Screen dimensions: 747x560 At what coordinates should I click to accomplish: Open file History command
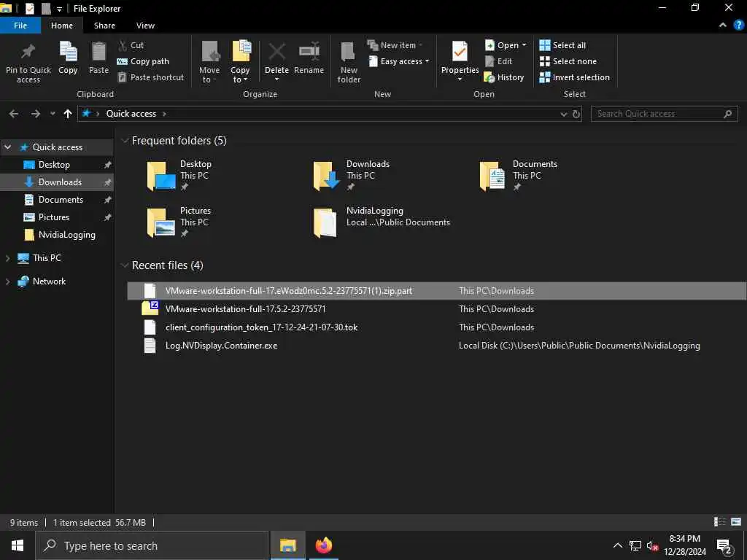pos(504,77)
